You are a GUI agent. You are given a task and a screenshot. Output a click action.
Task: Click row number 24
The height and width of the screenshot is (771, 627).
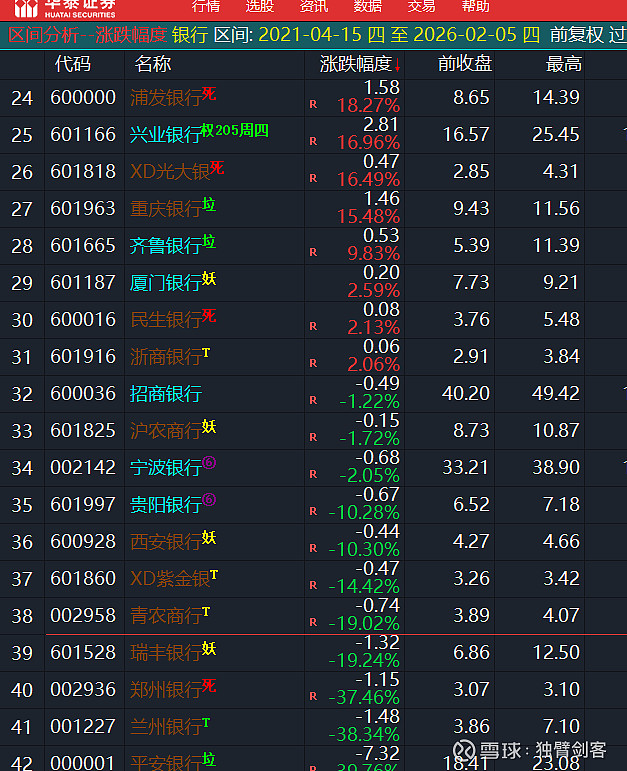[x=22, y=98]
